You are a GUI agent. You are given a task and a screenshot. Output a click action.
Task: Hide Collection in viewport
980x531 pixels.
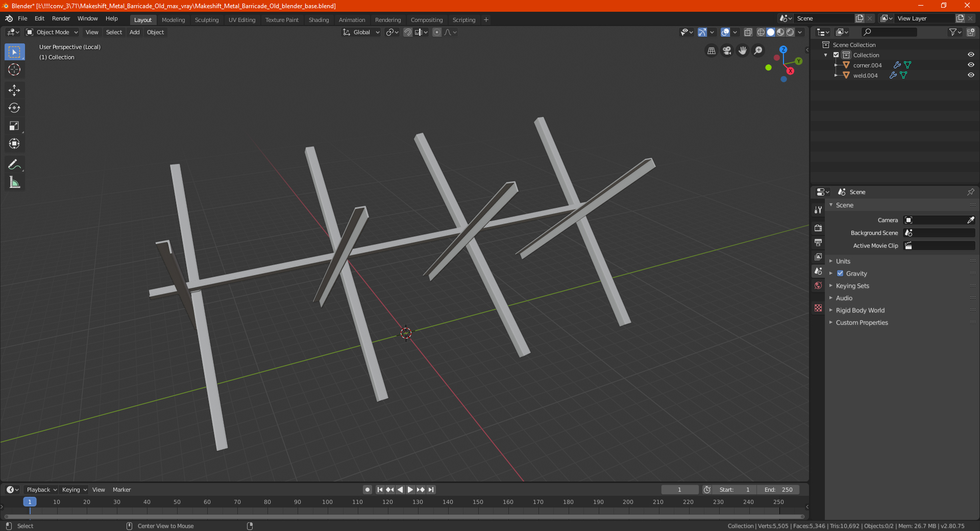971,55
